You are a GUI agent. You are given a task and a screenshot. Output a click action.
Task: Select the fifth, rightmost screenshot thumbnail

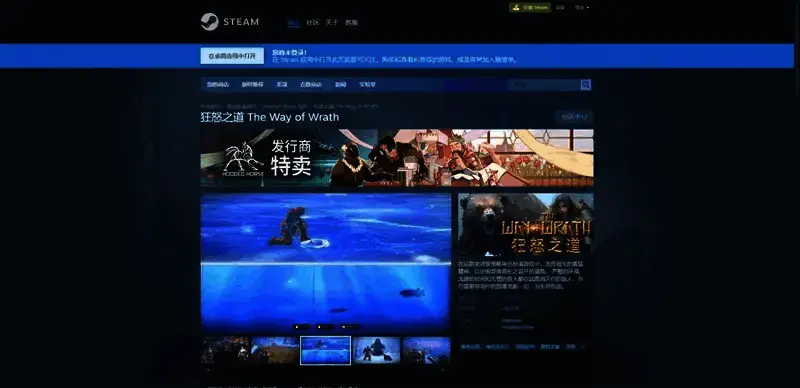[x=427, y=350]
